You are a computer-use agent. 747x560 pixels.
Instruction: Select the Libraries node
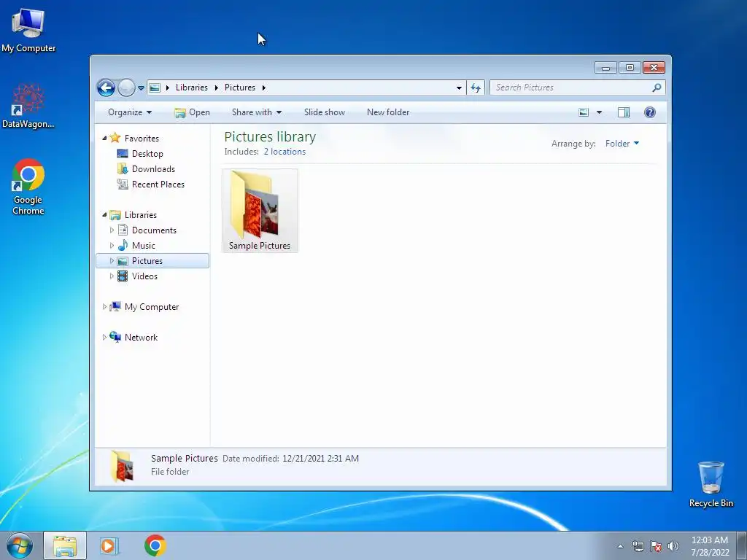[x=141, y=215]
